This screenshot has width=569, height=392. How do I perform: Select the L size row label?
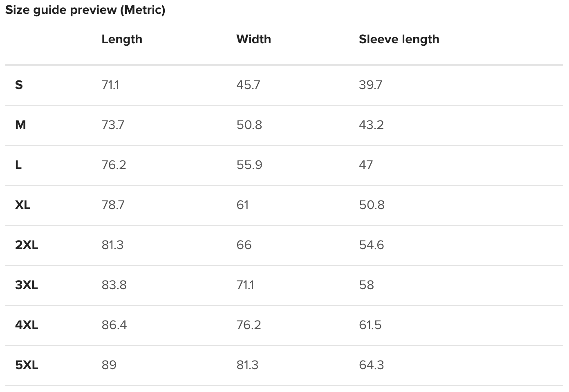tap(18, 165)
